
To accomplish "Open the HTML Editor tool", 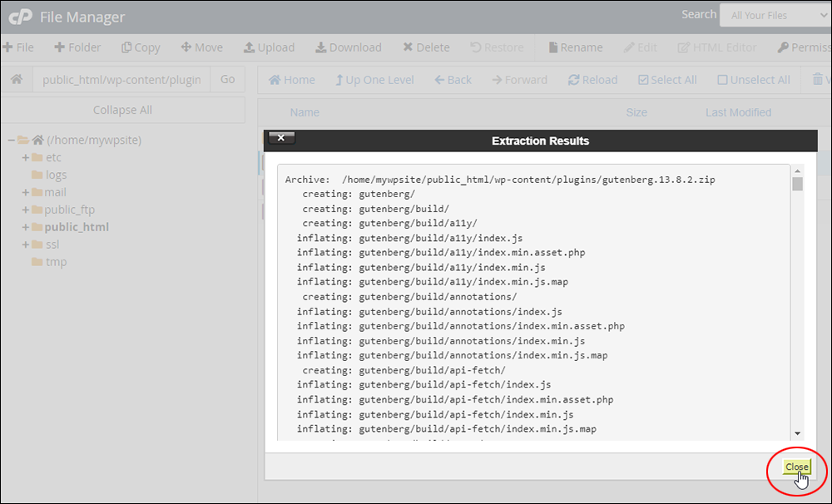I will coord(717,47).
